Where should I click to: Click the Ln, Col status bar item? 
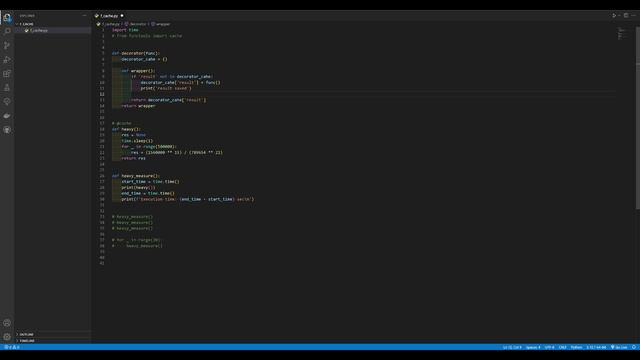(512, 347)
